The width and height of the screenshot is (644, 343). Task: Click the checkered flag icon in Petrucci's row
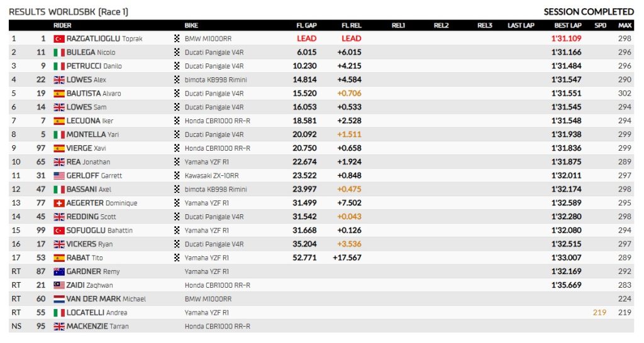177,66
